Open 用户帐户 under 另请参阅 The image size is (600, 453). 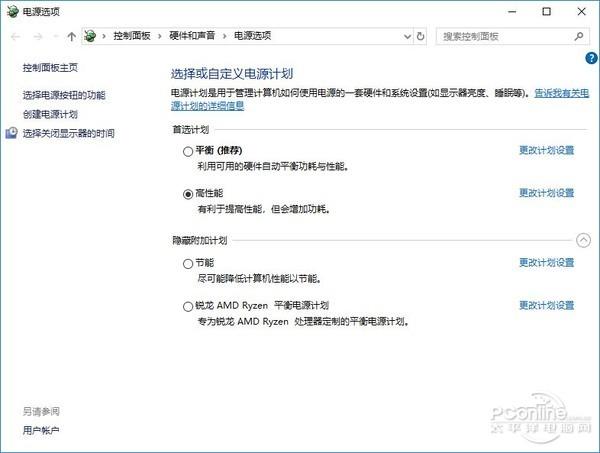coord(41,430)
